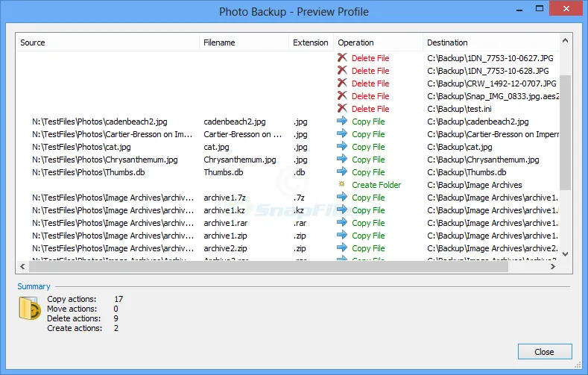Select source N:\TestFiles\Photos\cat.jpg
Viewport: 588px width, 375px height.
(81, 147)
